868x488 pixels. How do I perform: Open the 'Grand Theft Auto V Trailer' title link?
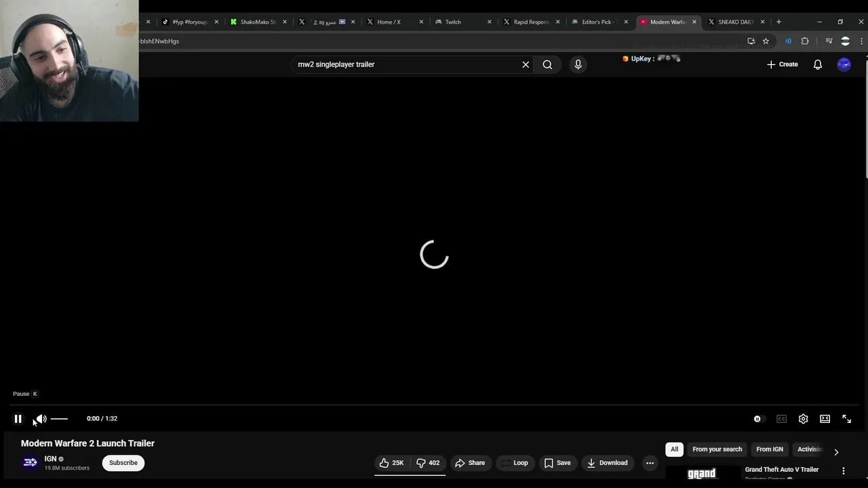point(782,470)
